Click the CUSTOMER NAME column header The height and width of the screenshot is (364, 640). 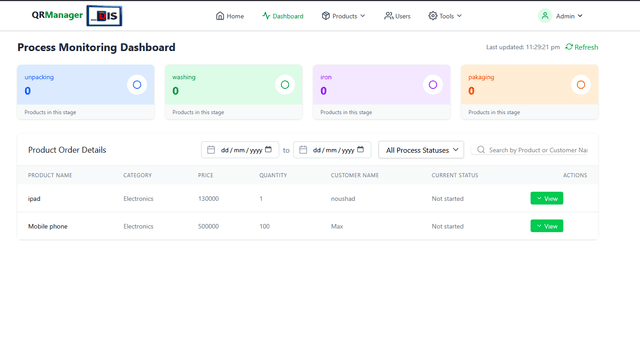pos(355,175)
